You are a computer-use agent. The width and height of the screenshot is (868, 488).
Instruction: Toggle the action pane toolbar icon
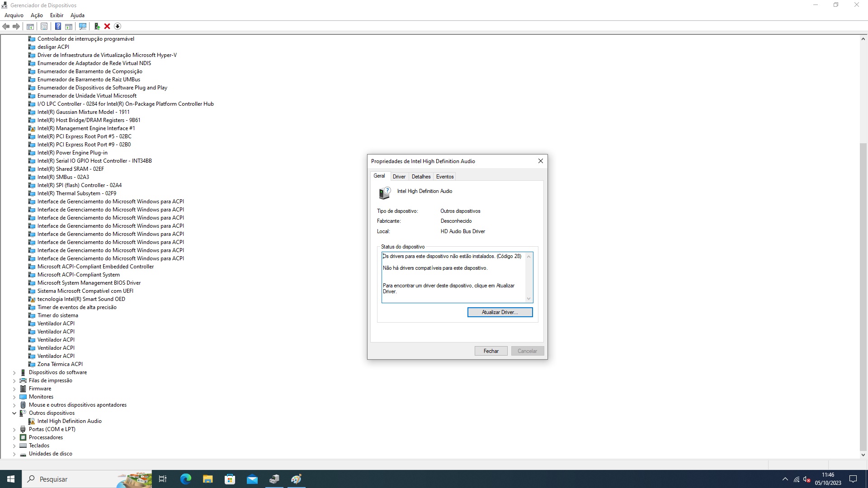click(x=69, y=26)
